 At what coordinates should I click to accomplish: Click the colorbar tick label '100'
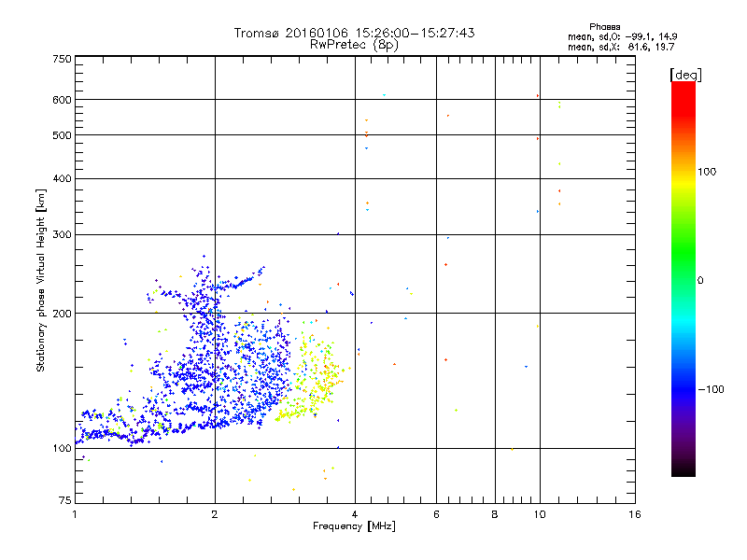(707, 172)
